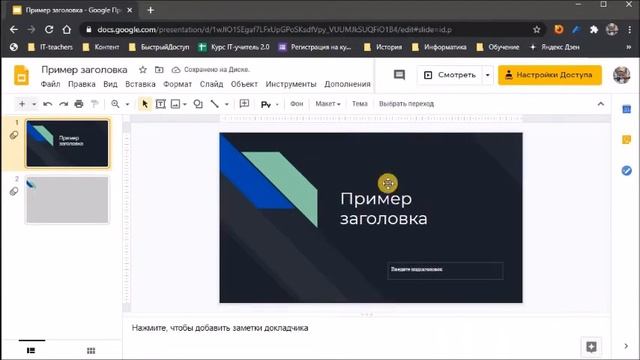Select the shape tool
The height and width of the screenshot is (360, 640).
pos(198,104)
